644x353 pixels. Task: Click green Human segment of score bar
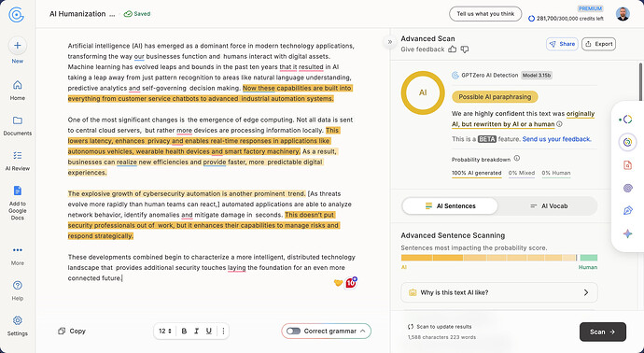[x=589, y=258]
